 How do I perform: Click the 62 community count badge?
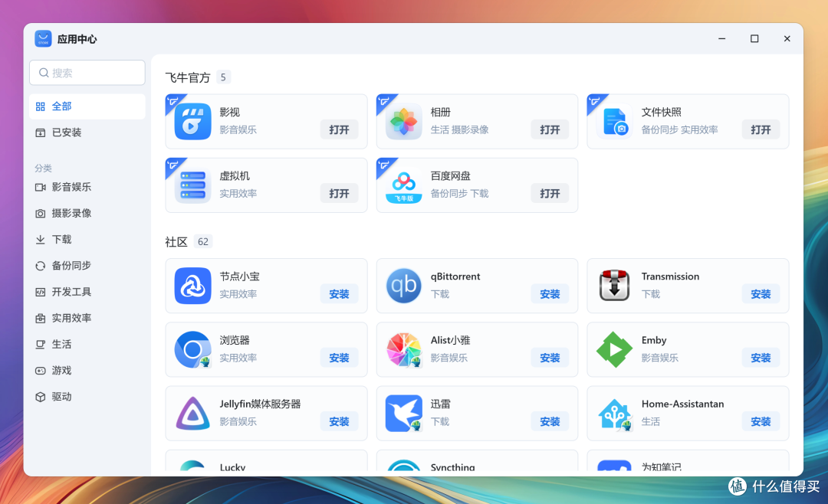pos(202,242)
